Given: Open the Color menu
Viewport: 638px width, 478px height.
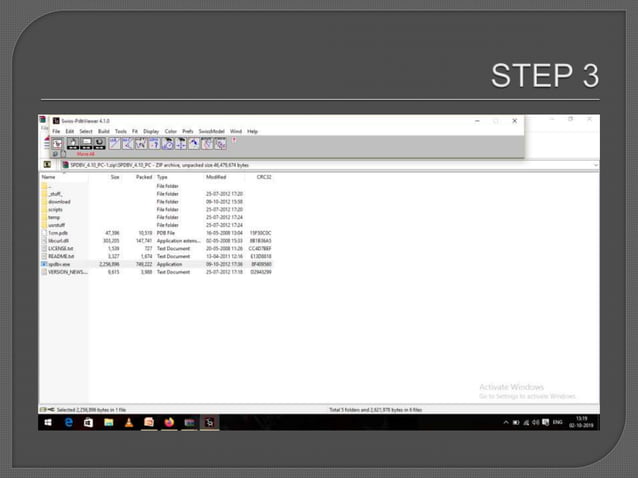Looking at the screenshot, I should [171, 131].
